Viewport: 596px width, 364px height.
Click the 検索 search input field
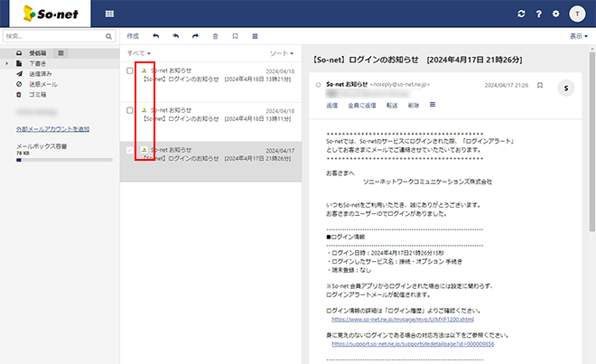[x=52, y=36]
